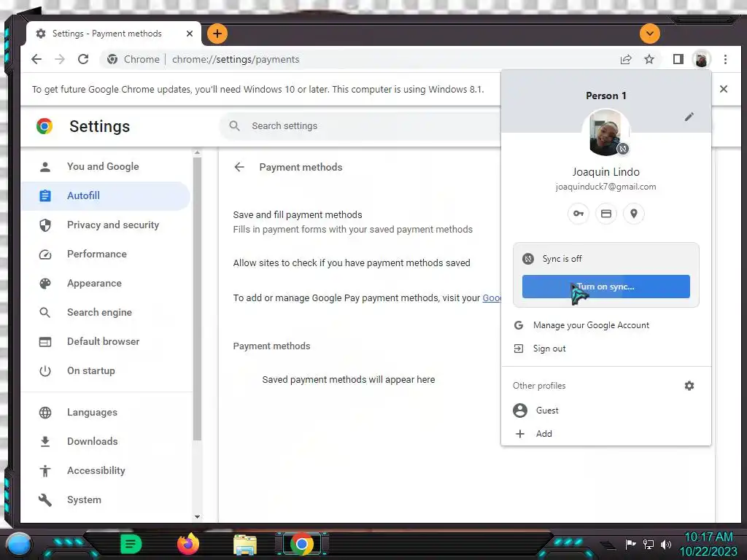
Task: Select Autofill in the sidebar
Action: pos(106,195)
